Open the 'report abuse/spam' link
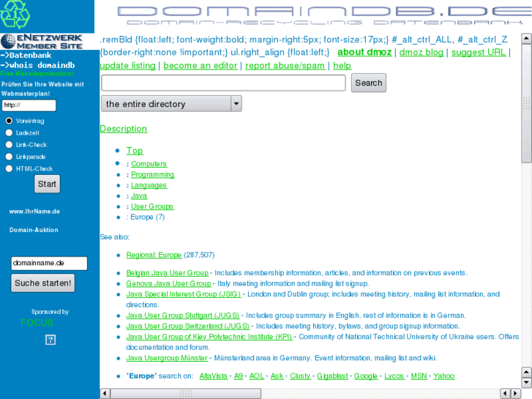 (285, 66)
